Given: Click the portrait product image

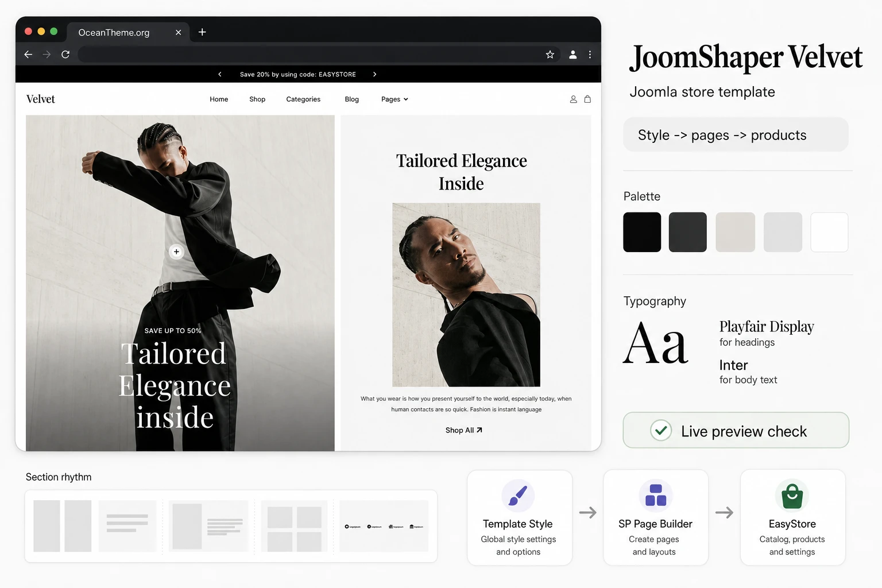Looking at the screenshot, I should (466, 295).
